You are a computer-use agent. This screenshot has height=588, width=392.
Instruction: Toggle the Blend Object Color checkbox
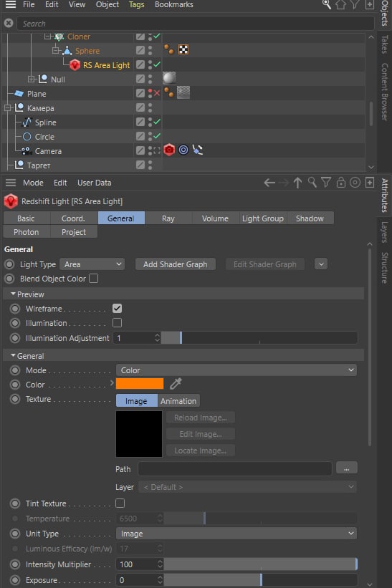94,279
